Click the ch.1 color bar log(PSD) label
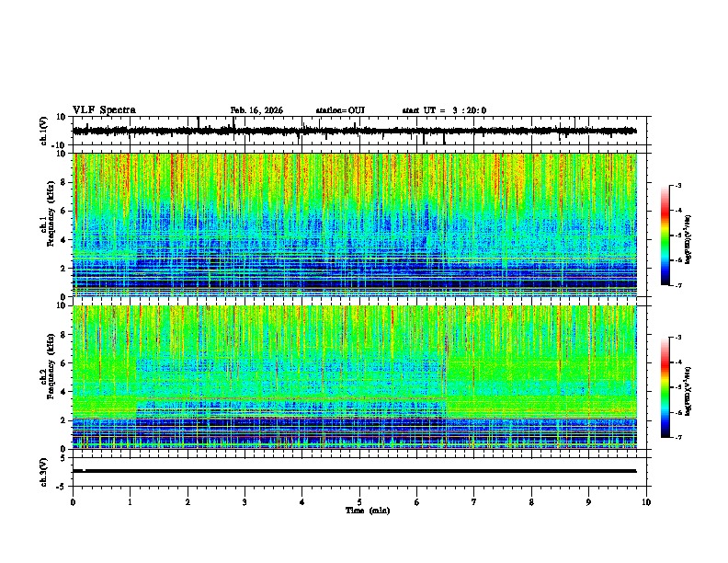This screenshot has width=728, height=563. pos(688,239)
